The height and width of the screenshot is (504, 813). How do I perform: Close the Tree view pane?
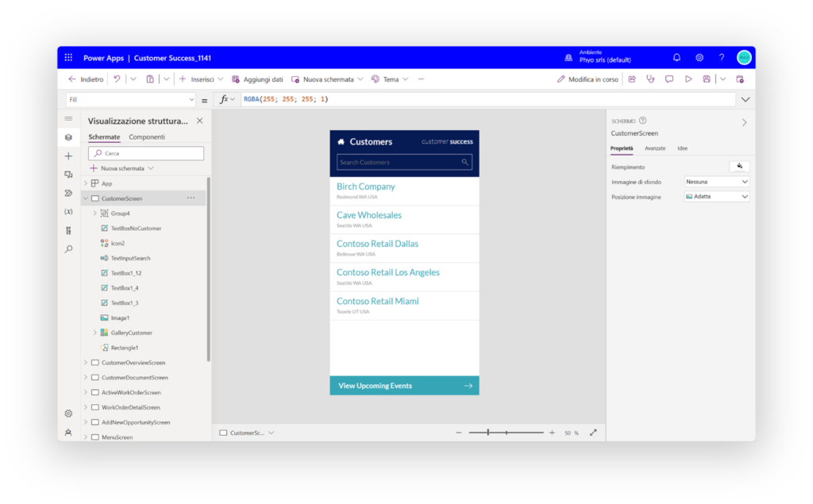pyautogui.click(x=199, y=121)
